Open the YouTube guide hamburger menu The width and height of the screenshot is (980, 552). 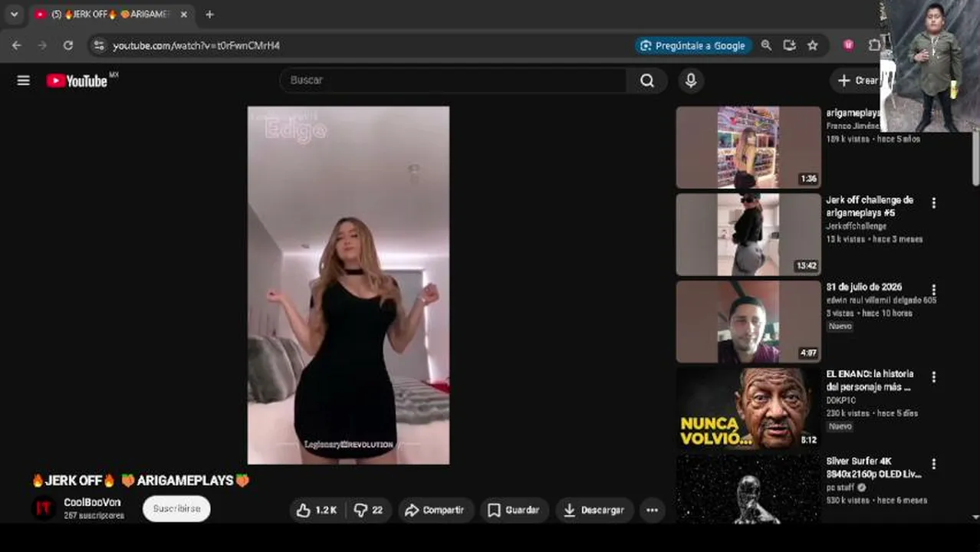(x=24, y=80)
